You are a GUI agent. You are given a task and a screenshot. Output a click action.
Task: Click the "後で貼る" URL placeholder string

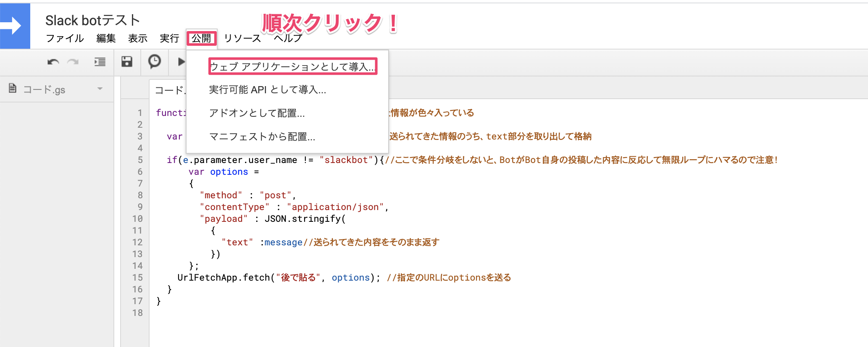pos(298,278)
